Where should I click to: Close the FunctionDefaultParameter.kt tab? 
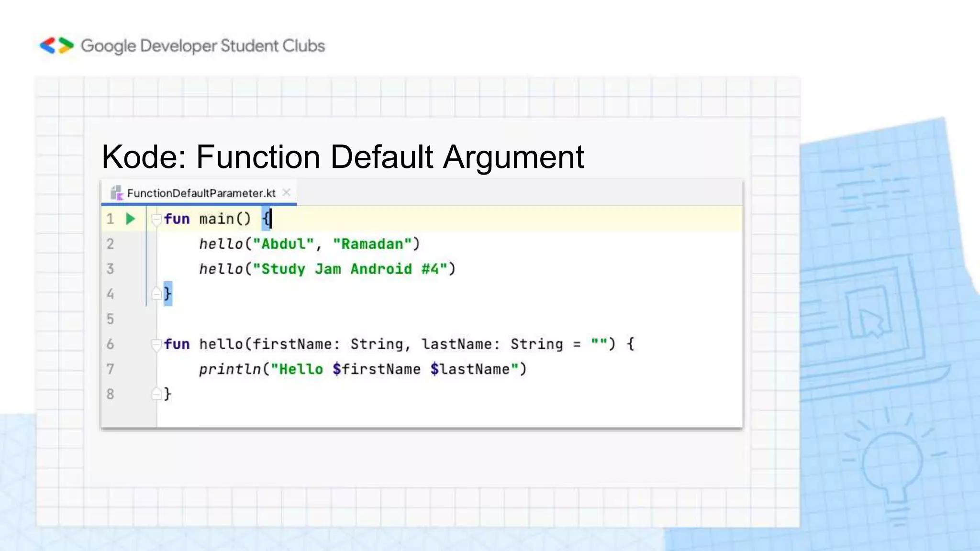click(286, 192)
